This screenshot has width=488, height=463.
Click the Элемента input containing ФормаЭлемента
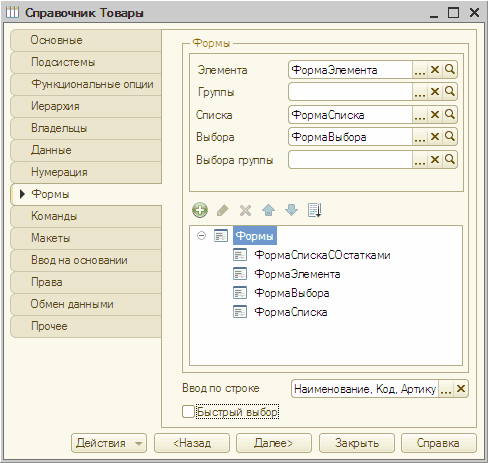tap(350, 70)
